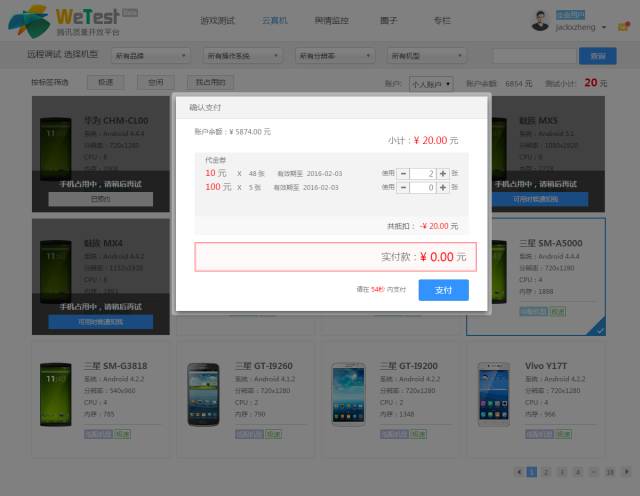640x496 pixels.
Task: Click the green tag on GT-I9260 card
Action: click(273, 434)
